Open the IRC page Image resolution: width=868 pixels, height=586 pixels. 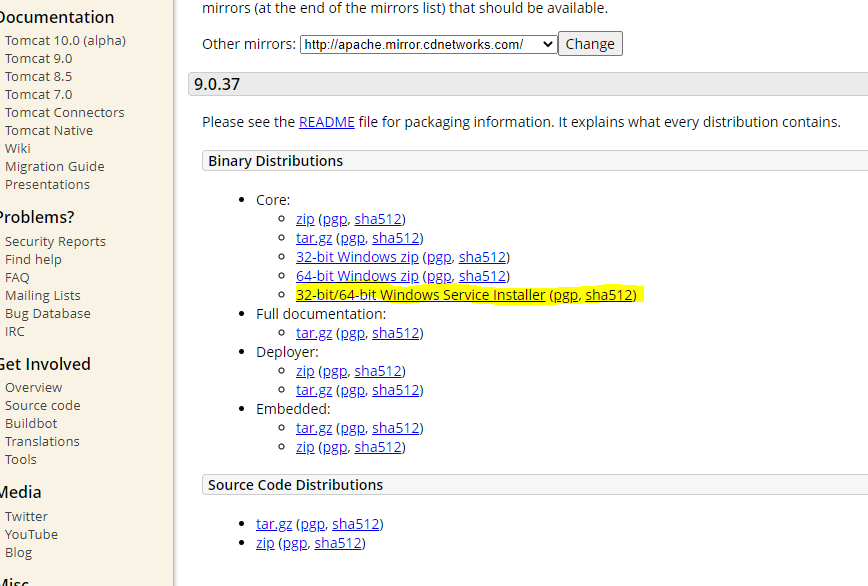15,331
